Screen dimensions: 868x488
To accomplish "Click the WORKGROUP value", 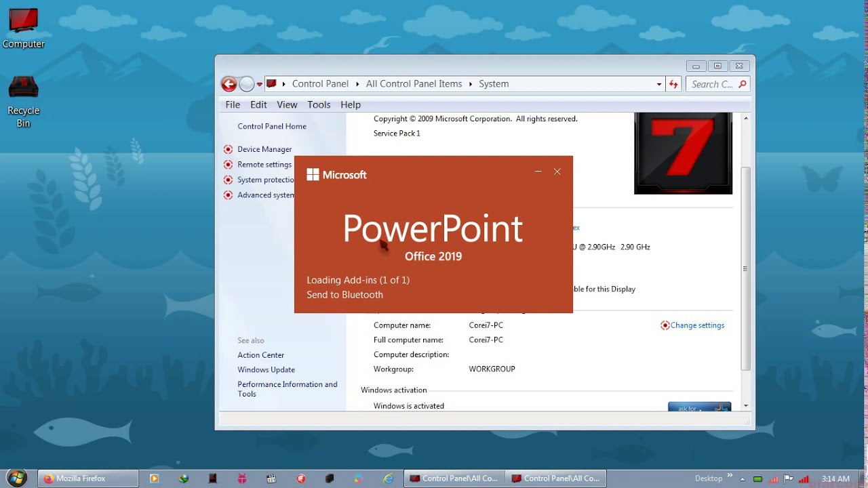I will (492, 369).
